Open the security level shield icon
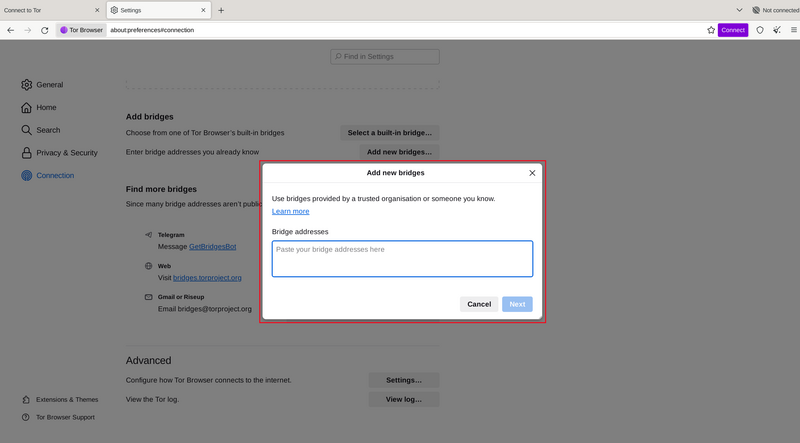The height and width of the screenshot is (443, 800). [x=760, y=30]
